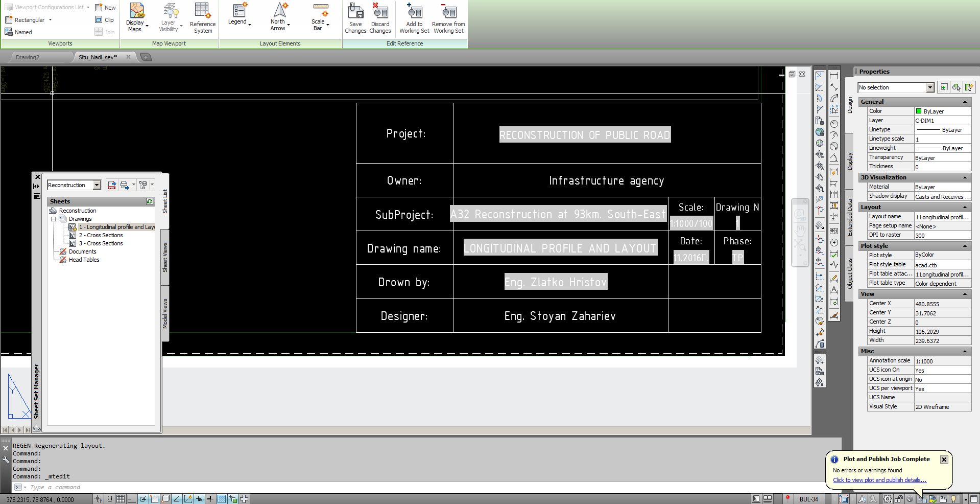
Task: Collapse the Drawings subset in the tree
Action: 53,219
